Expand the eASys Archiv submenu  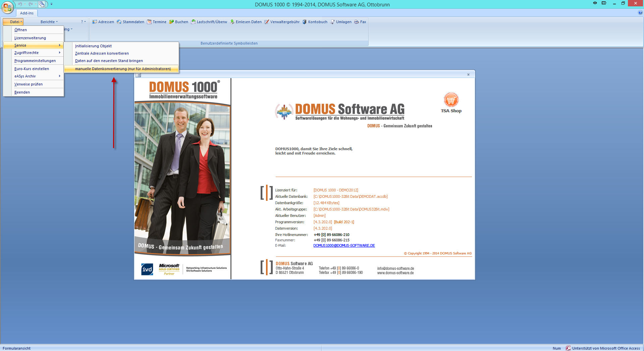(34, 76)
